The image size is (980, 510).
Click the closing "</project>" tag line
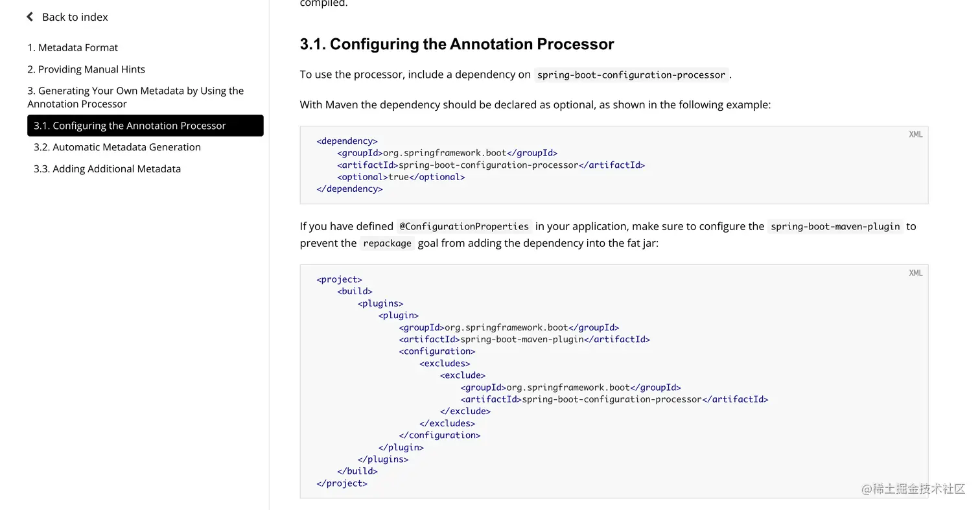pyautogui.click(x=342, y=483)
